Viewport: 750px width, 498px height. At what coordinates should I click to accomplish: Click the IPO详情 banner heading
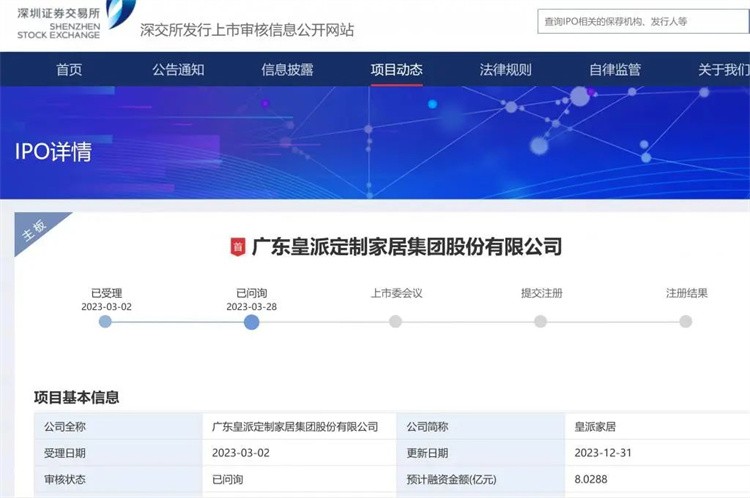pos(53,152)
